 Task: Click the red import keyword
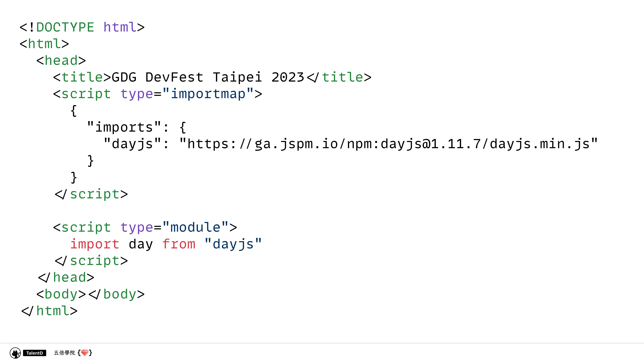click(x=95, y=244)
